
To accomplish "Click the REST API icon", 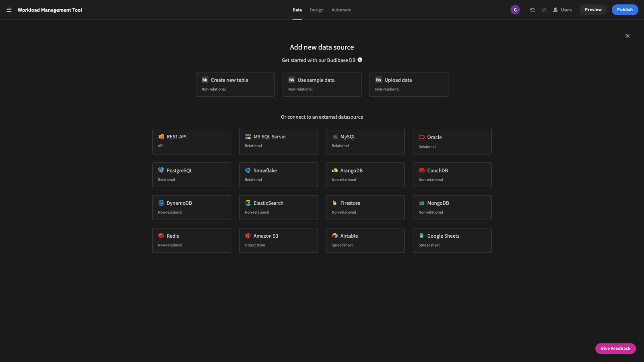I will click(x=161, y=137).
